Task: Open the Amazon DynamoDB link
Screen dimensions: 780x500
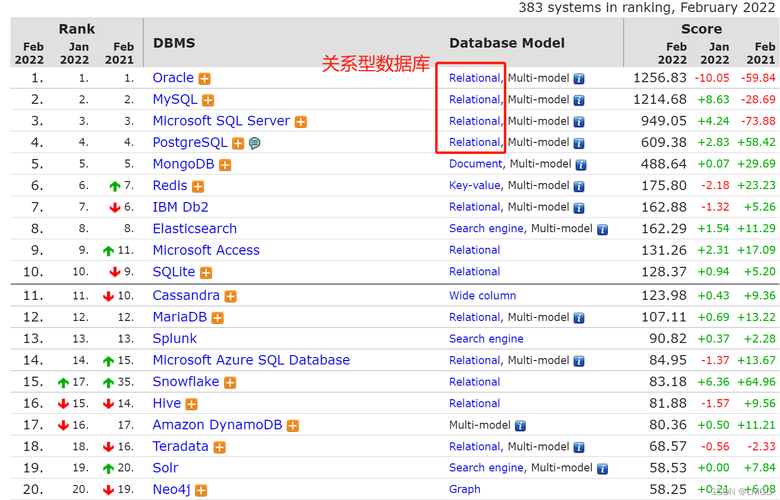Action: [x=217, y=425]
